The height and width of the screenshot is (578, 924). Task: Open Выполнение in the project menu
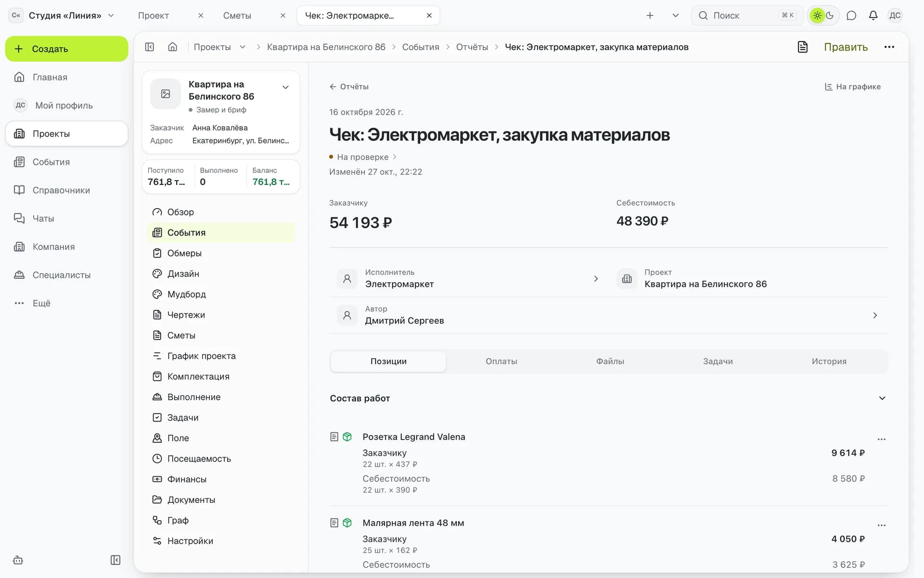(221, 397)
